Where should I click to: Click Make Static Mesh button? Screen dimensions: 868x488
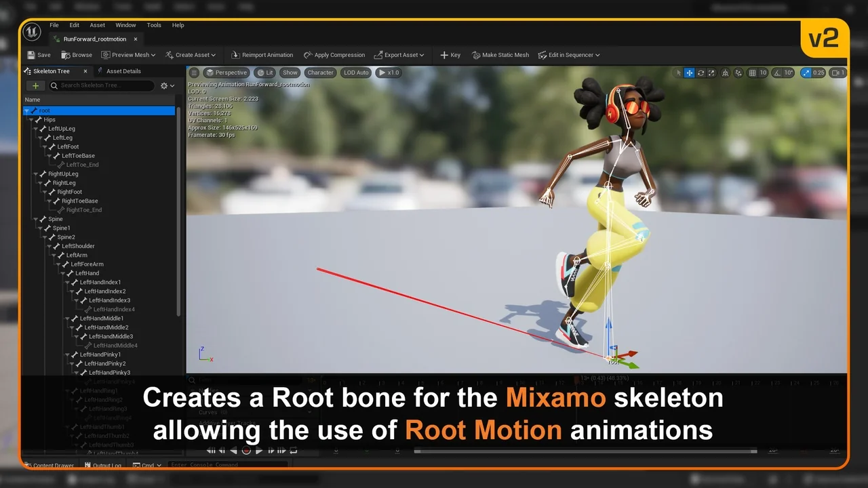(500, 55)
